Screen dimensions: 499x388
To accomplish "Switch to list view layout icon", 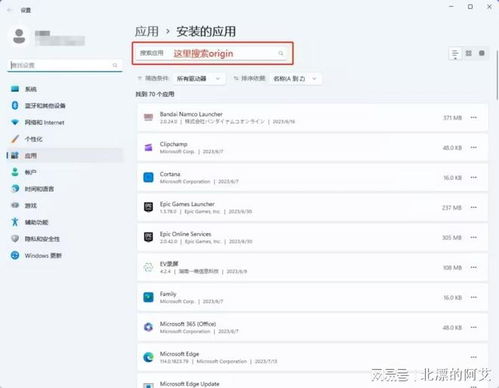I will [455, 53].
